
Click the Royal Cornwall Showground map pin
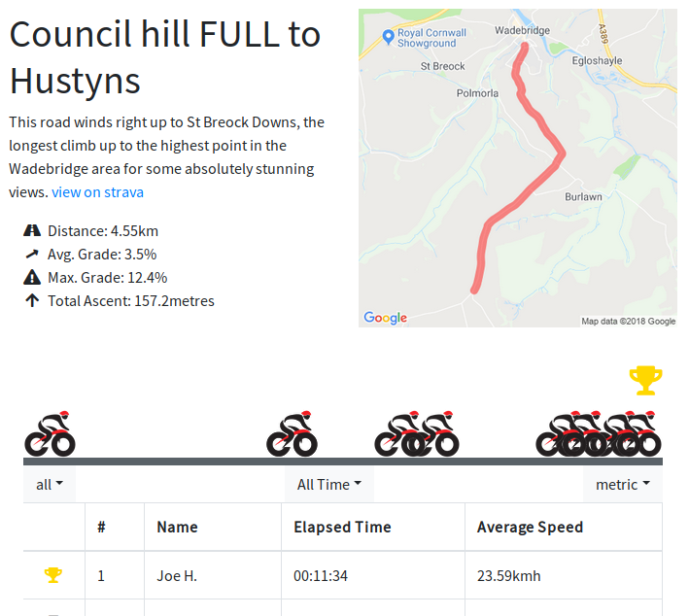point(389,37)
